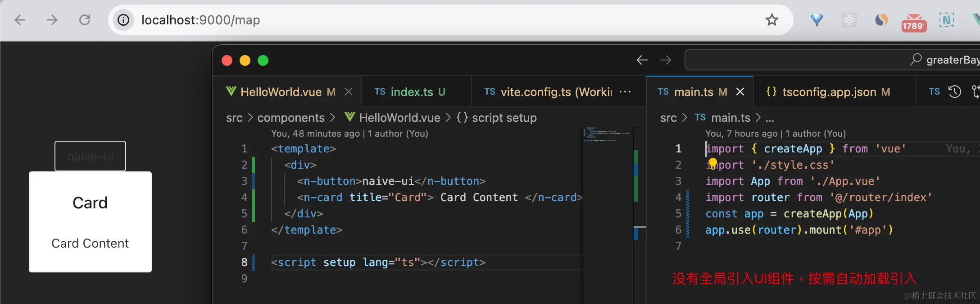Show more tabs via ellipsis button
Screen dimensions: 980x304
pos(625,92)
